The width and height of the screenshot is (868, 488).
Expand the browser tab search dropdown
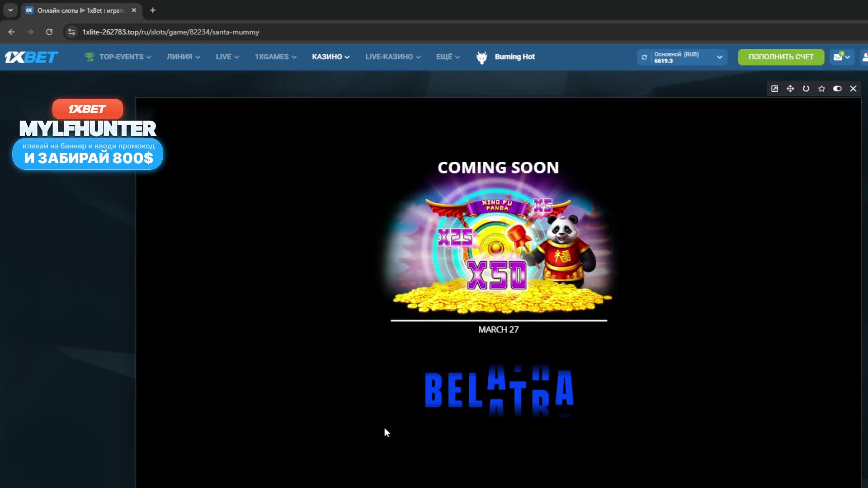click(10, 10)
